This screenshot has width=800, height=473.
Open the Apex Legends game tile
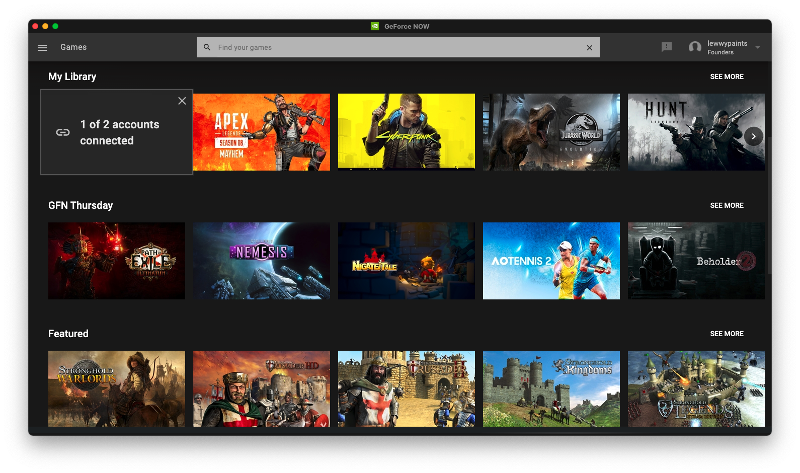tap(261, 132)
